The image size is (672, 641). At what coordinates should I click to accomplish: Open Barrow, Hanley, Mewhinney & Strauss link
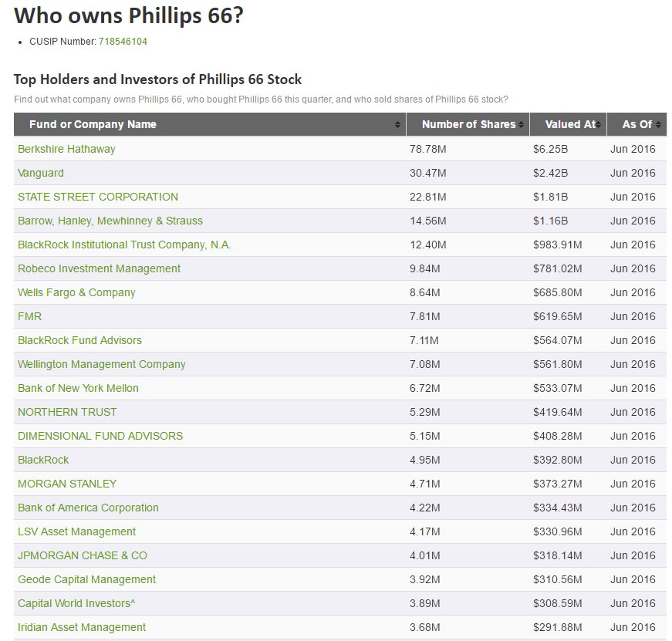pos(110,221)
